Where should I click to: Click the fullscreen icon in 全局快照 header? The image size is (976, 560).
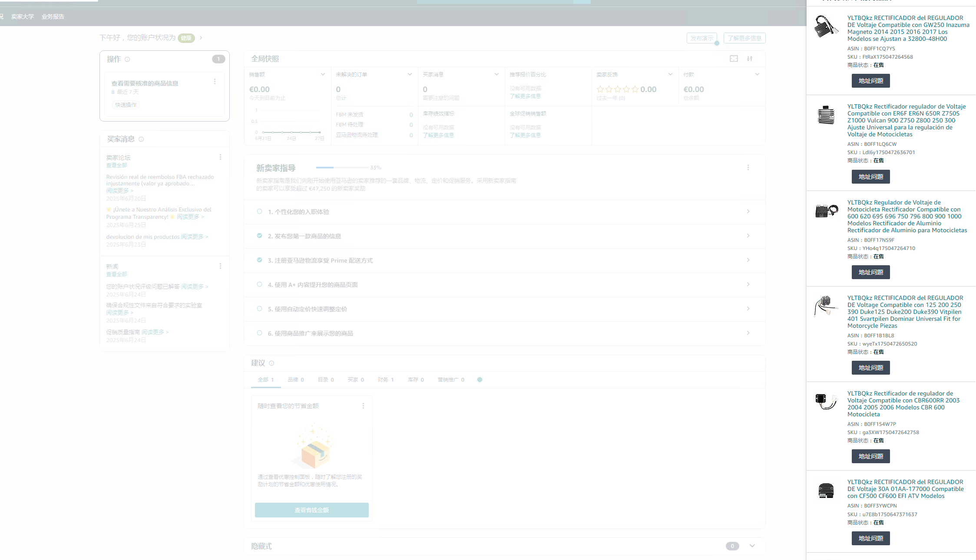[734, 59]
